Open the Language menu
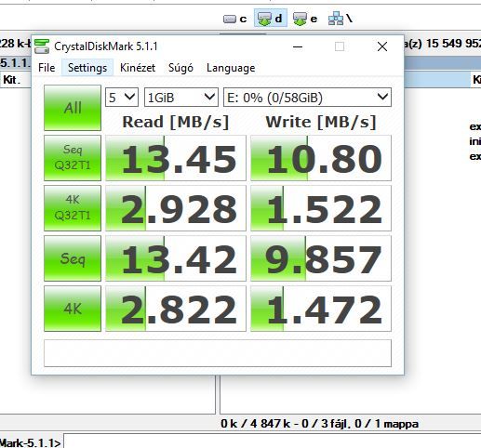This screenshot has height=448, width=481. click(231, 68)
